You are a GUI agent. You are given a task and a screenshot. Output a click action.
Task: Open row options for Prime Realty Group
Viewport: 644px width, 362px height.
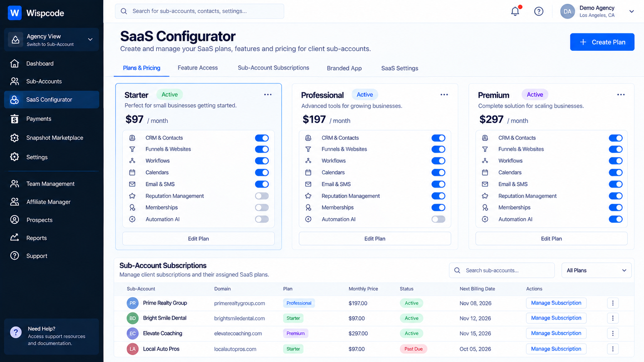[613, 303]
